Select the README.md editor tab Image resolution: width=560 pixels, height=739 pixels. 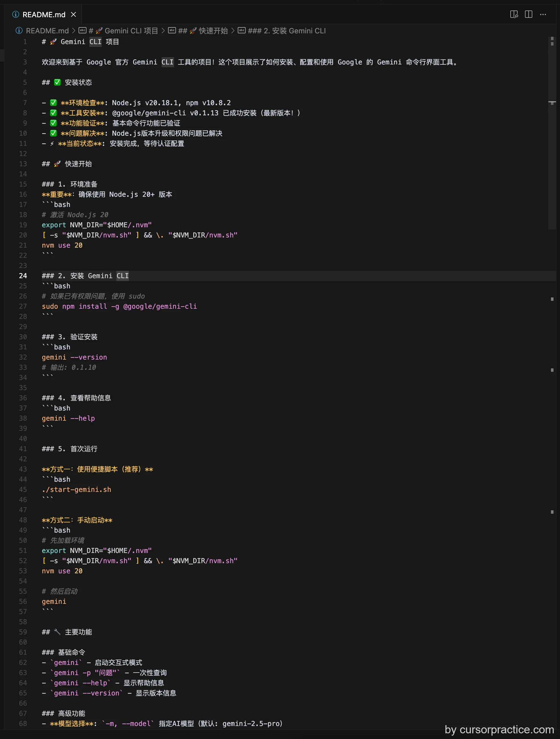pyautogui.click(x=44, y=14)
